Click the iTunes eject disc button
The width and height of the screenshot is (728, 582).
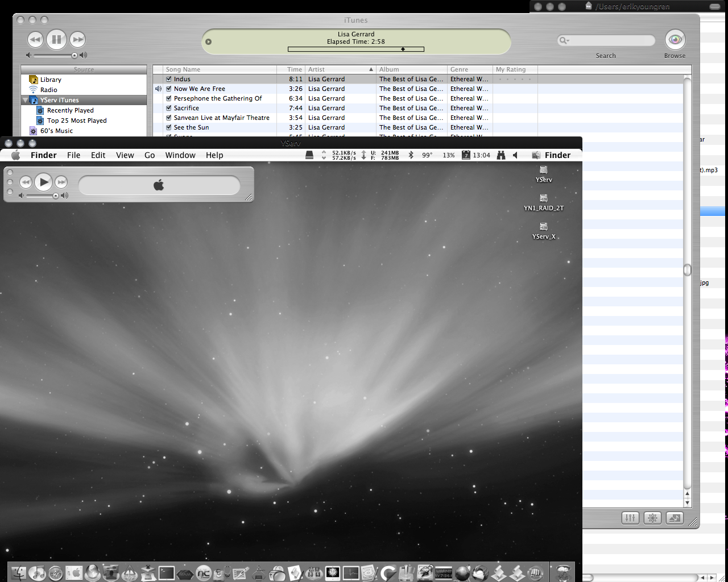pyautogui.click(x=675, y=518)
